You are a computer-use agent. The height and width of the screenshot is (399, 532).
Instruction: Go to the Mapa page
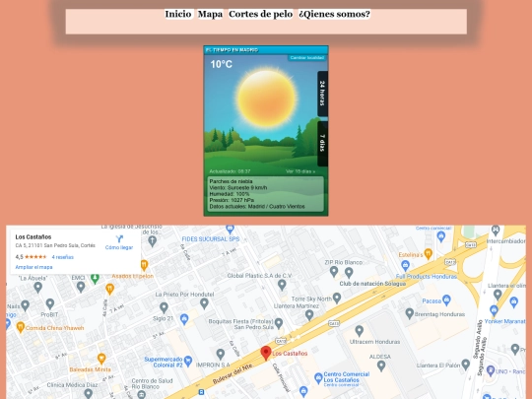[x=211, y=14]
